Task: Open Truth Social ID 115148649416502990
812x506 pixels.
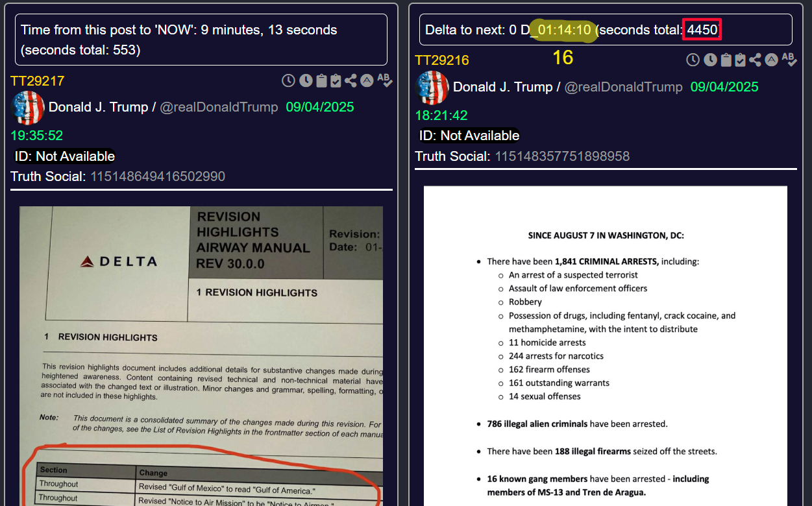Action: (x=158, y=177)
